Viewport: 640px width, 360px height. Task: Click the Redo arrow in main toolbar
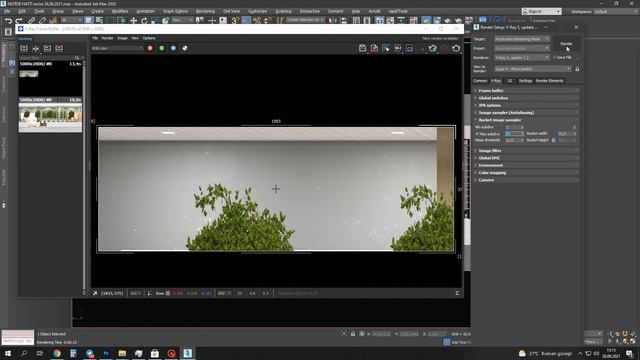click(19, 20)
